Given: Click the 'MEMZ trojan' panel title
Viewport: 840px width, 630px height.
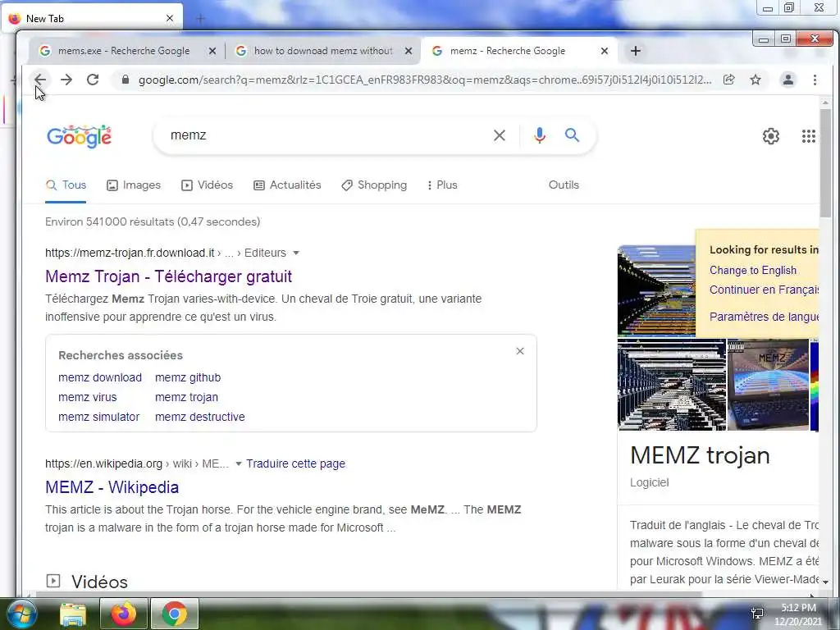Looking at the screenshot, I should (700, 456).
